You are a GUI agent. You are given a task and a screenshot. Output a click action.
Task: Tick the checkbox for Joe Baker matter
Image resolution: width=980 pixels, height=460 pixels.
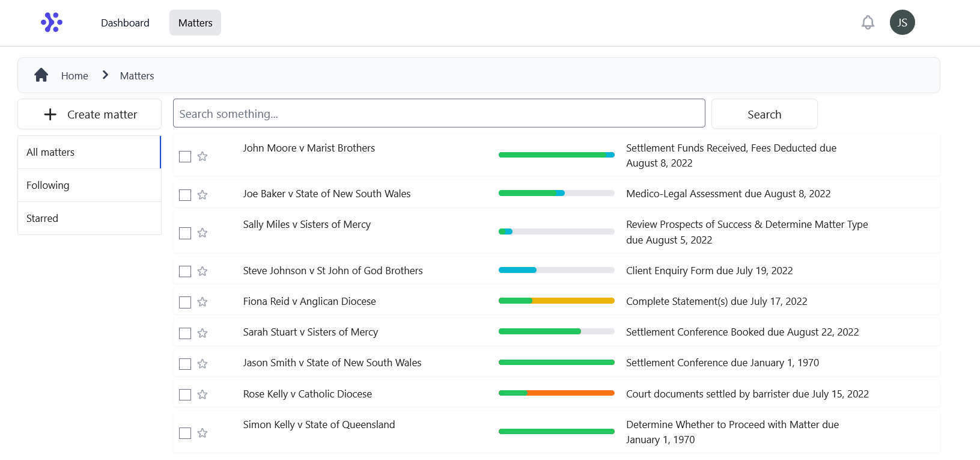coord(185,195)
